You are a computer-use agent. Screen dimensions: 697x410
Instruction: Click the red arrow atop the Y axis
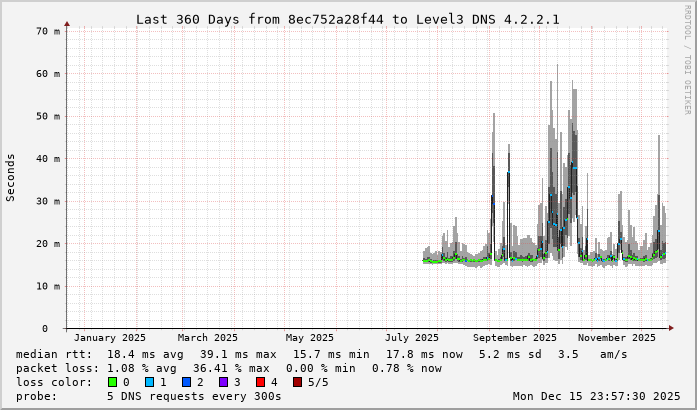point(67,24)
